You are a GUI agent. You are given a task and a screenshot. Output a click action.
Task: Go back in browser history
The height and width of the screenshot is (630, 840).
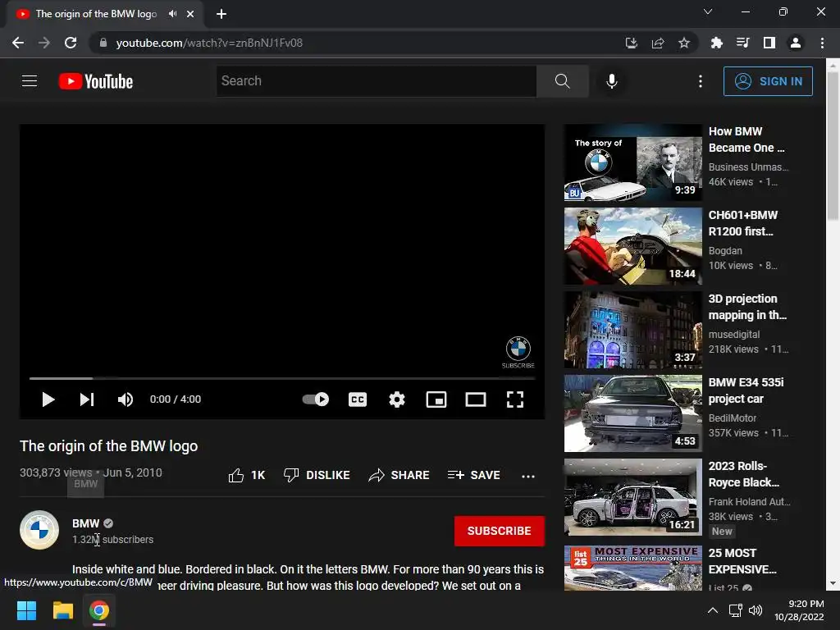[x=18, y=43]
